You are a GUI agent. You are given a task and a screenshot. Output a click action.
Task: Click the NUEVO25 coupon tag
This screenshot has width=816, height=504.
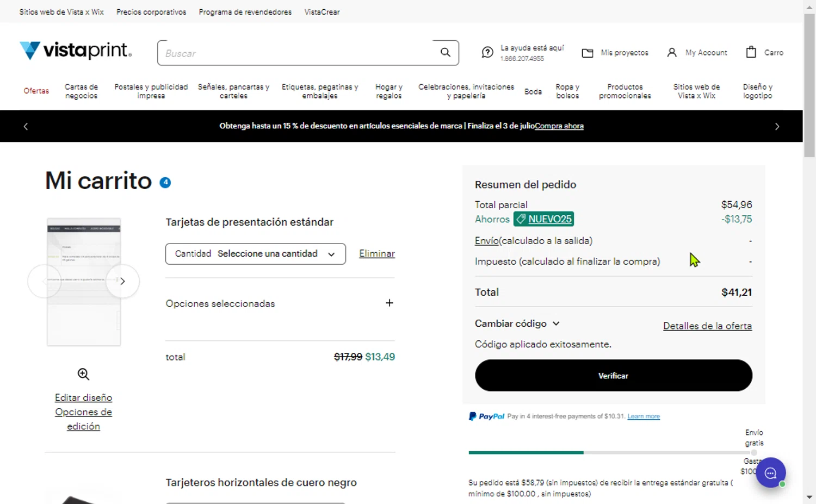tap(543, 219)
